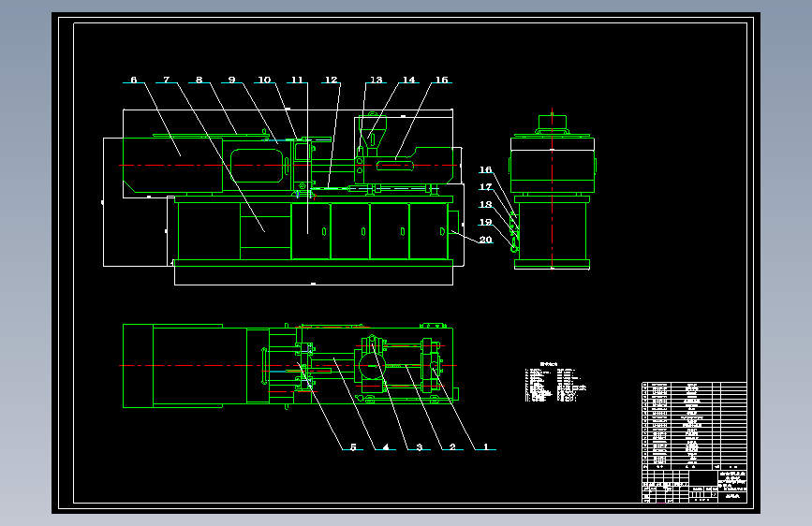Click part callout number 4
Image resolution: width=812 pixels, height=526 pixels.
[386, 446]
